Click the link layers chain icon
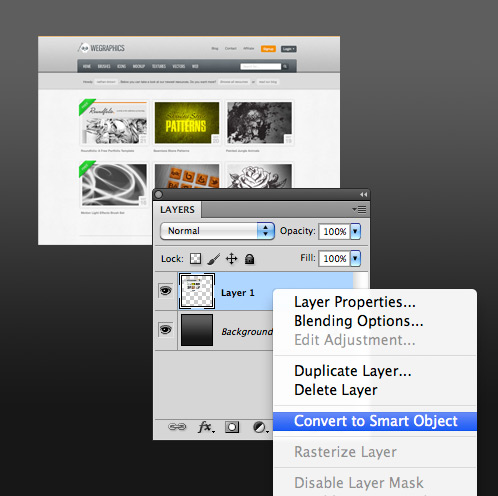 pyautogui.click(x=177, y=427)
